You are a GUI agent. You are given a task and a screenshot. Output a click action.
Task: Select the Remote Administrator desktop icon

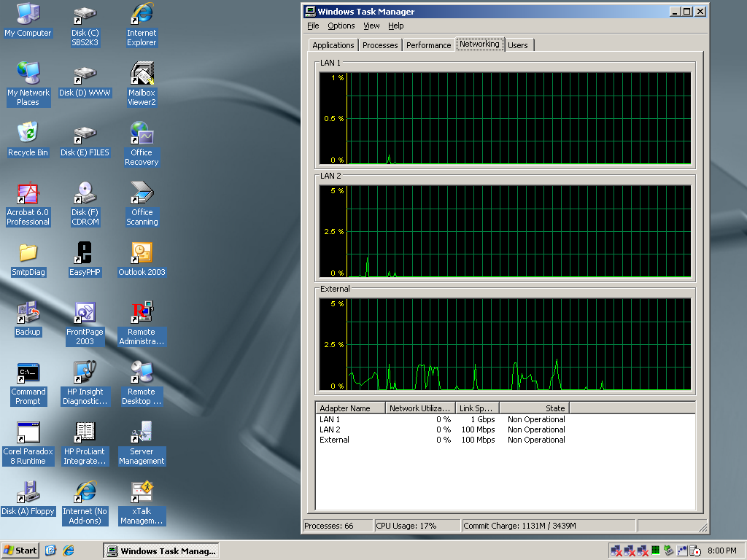point(142,324)
